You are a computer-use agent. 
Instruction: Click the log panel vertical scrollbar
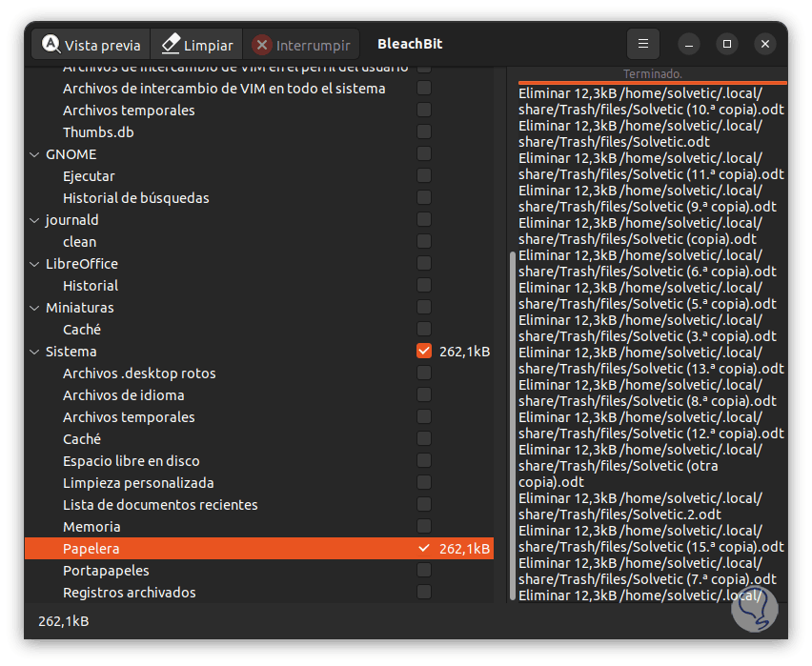[x=512, y=425]
